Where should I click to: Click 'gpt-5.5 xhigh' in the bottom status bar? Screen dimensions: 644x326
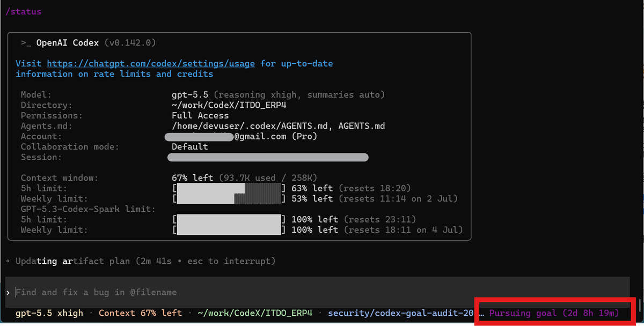[x=49, y=313]
